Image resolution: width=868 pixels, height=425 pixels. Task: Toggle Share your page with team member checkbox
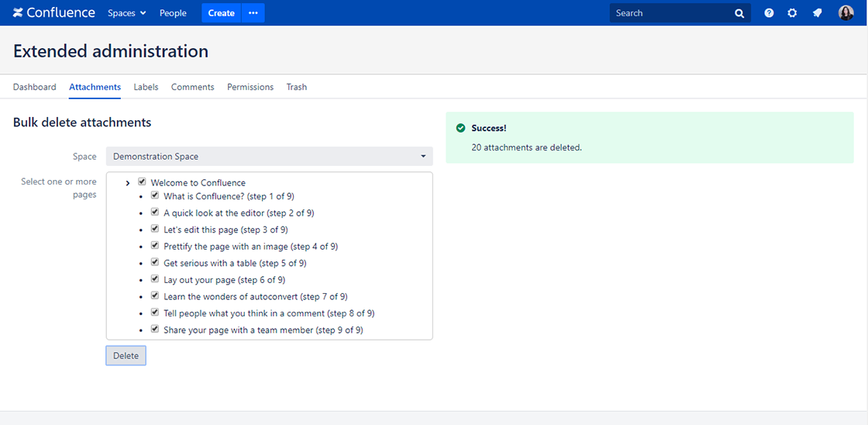pyautogui.click(x=155, y=329)
